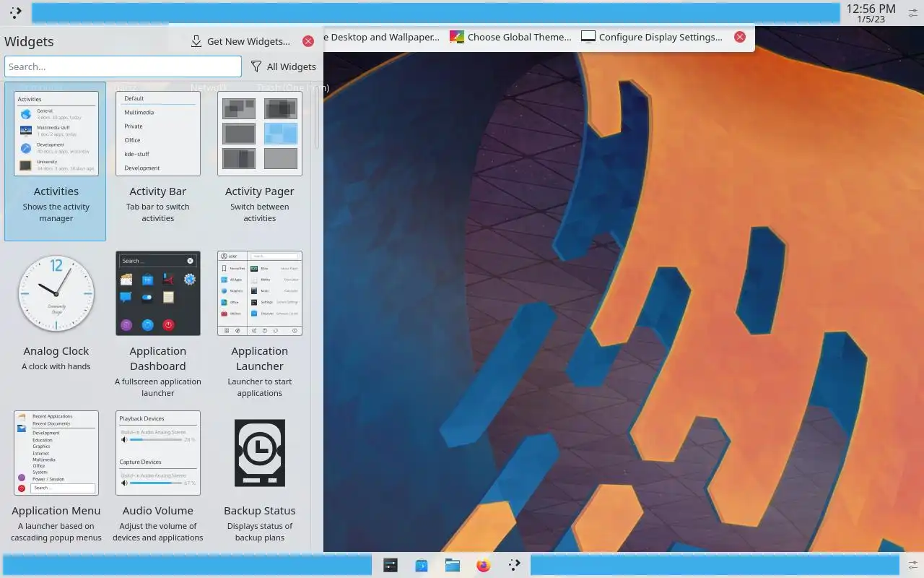Select bottom panel spacer beside the configure icon
This screenshot has width=924, height=578.
pos(715,565)
